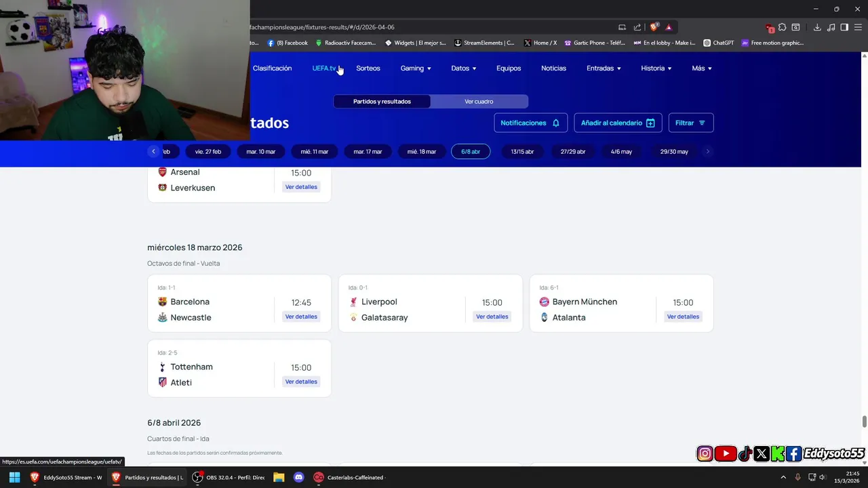Open Ver detalles for Tottenham vs Atleti
This screenshot has width=868, height=488.
pos(301,382)
